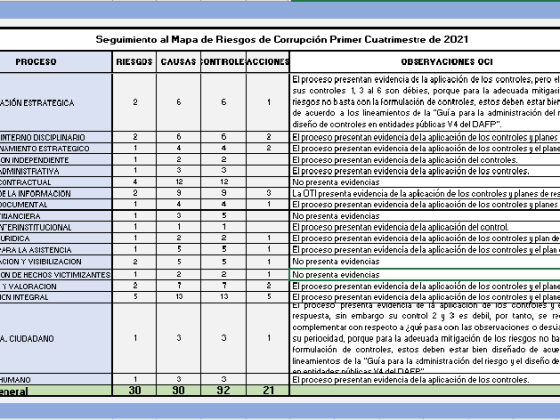Click the riesgos total cell showing 30
The height and width of the screenshot is (420, 560).
pyautogui.click(x=134, y=390)
